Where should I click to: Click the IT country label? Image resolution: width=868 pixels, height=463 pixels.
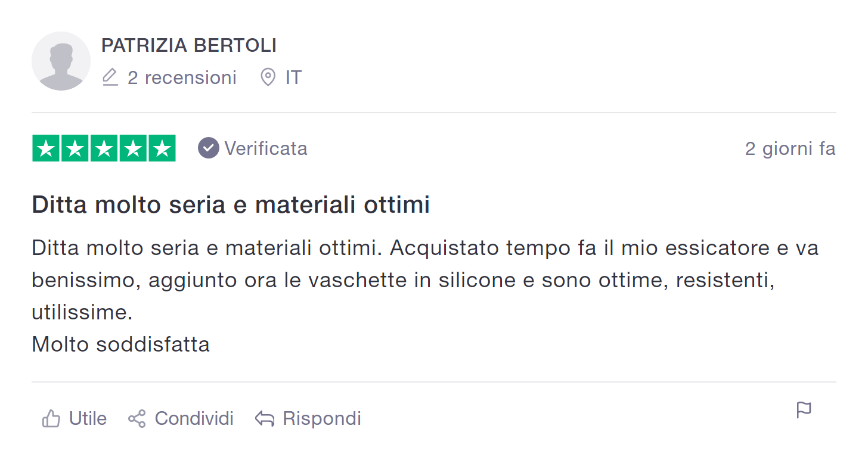(x=293, y=77)
